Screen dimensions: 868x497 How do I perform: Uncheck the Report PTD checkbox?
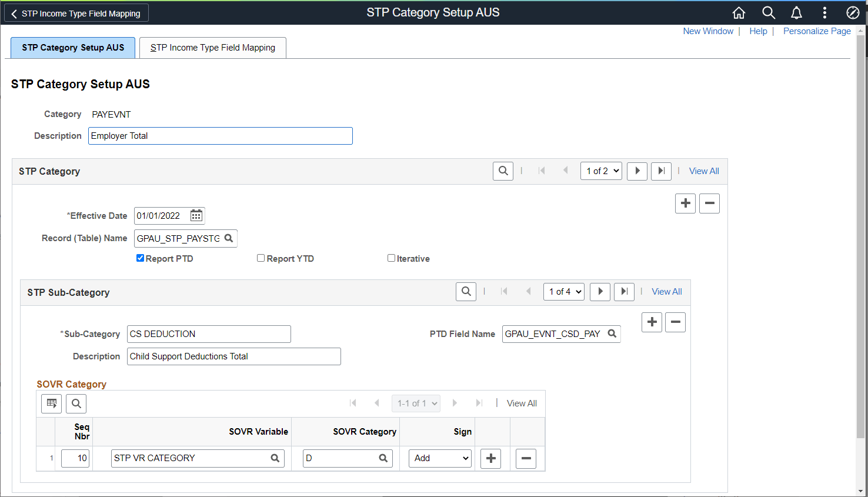pyautogui.click(x=140, y=258)
